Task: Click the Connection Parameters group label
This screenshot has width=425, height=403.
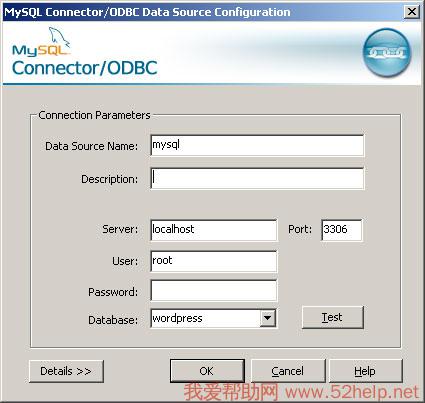Action: [x=94, y=115]
